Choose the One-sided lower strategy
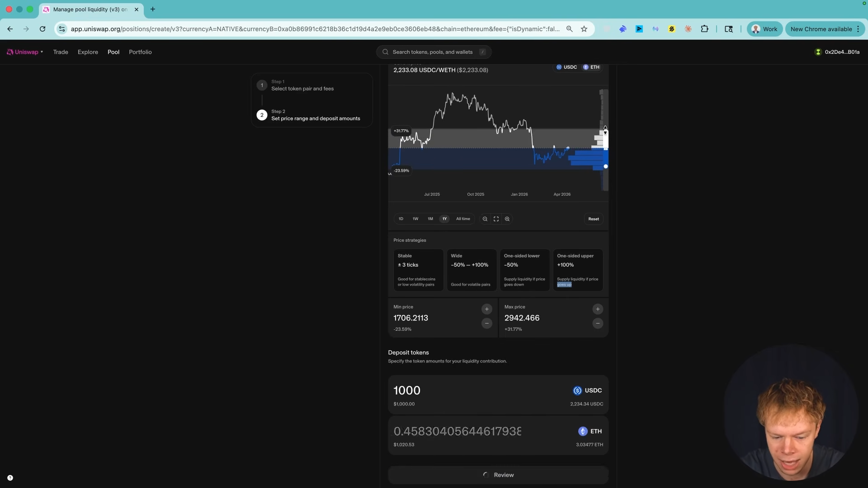This screenshot has width=868, height=488. 524,270
